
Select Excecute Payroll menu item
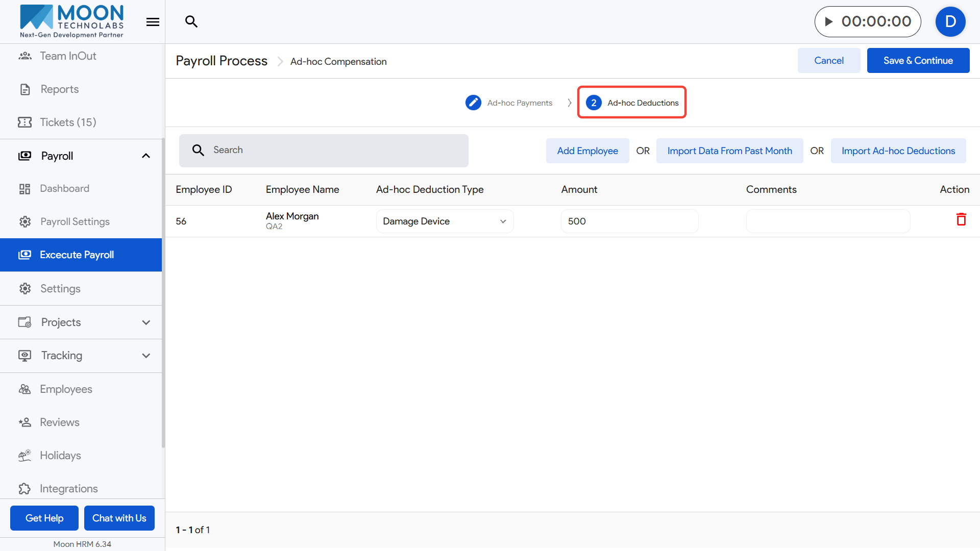(x=77, y=255)
